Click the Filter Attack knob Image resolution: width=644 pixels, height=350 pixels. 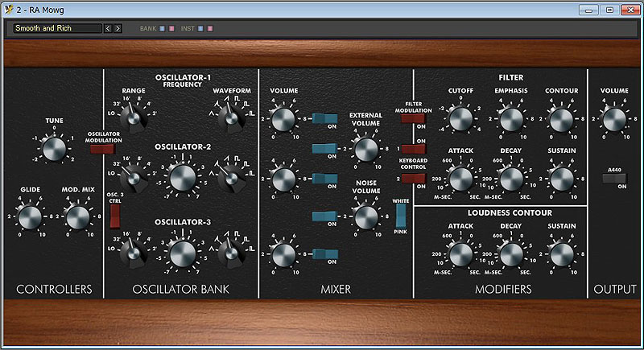point(460,179)
